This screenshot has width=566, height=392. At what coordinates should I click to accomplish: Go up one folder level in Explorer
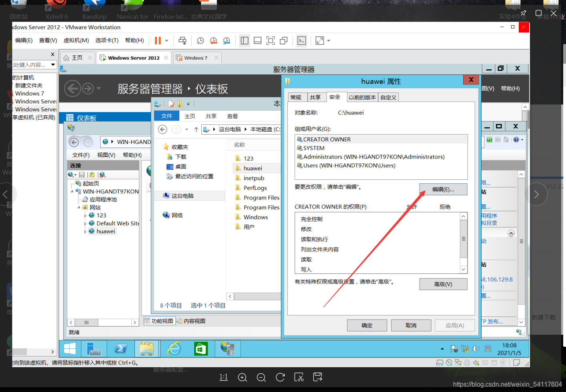pos(196,129)
